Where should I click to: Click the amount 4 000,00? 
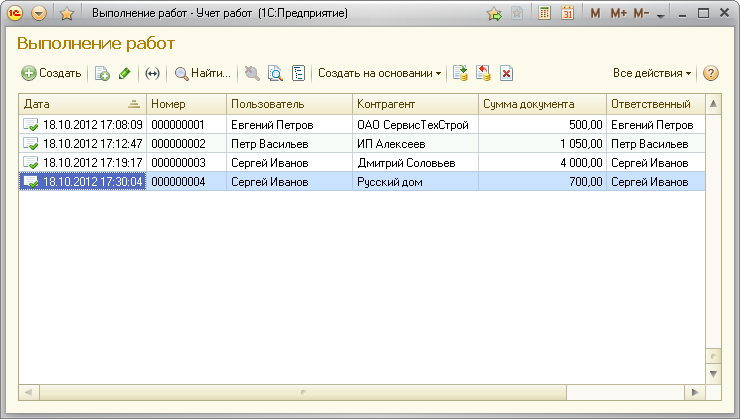[581, 163]
